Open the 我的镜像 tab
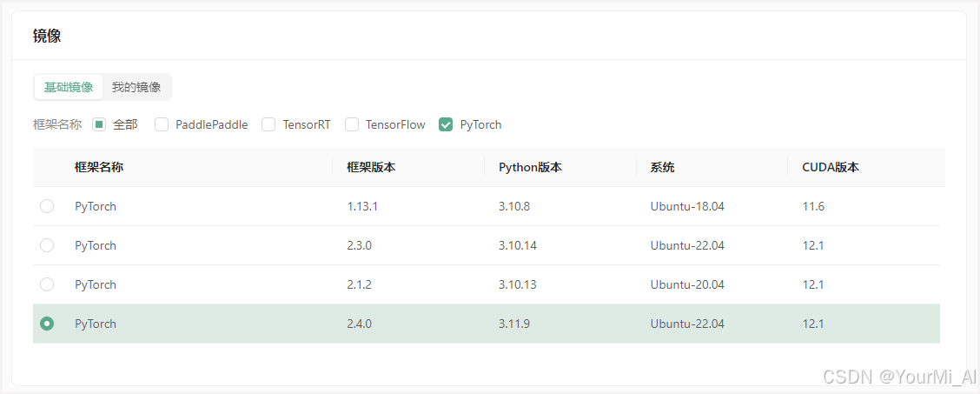Image resolution: width=980 pixels, height=394 pixels. 136,87
